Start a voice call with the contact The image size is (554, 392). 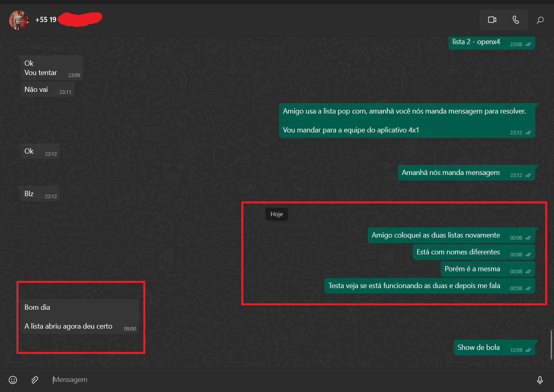point(516,20)
